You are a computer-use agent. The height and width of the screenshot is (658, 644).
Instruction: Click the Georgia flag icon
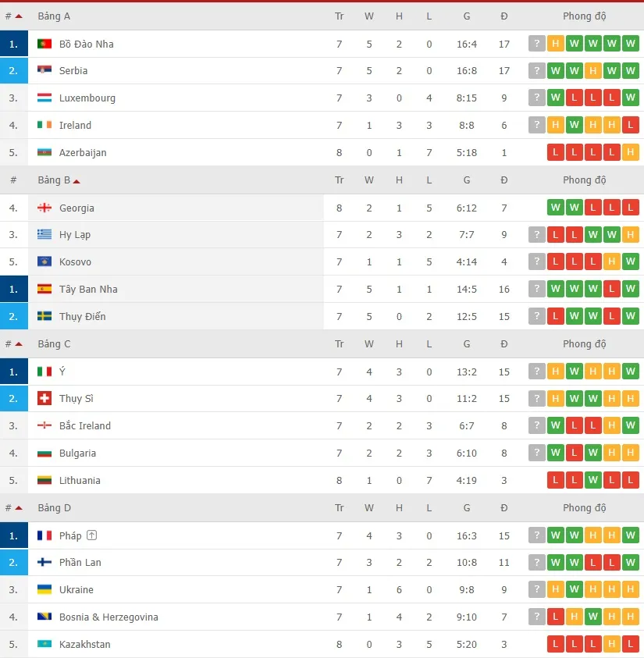pyautogui.click(x=44, y=208)
